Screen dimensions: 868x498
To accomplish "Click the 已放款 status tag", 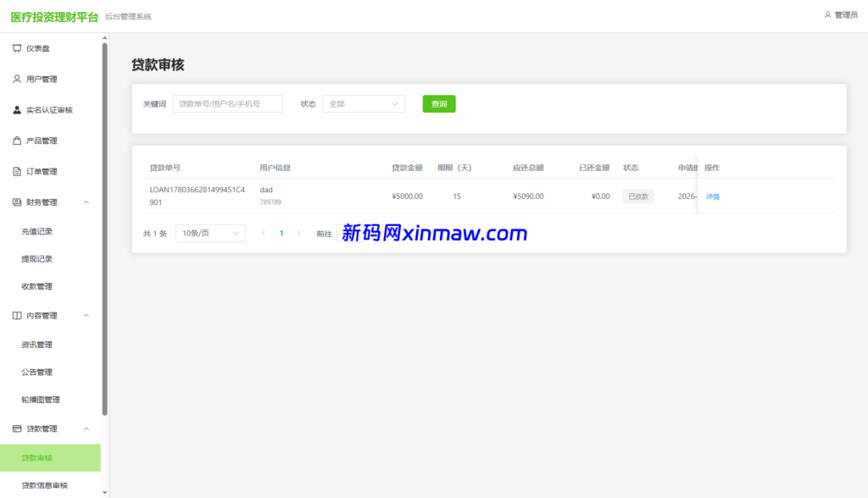I will 638,196.
